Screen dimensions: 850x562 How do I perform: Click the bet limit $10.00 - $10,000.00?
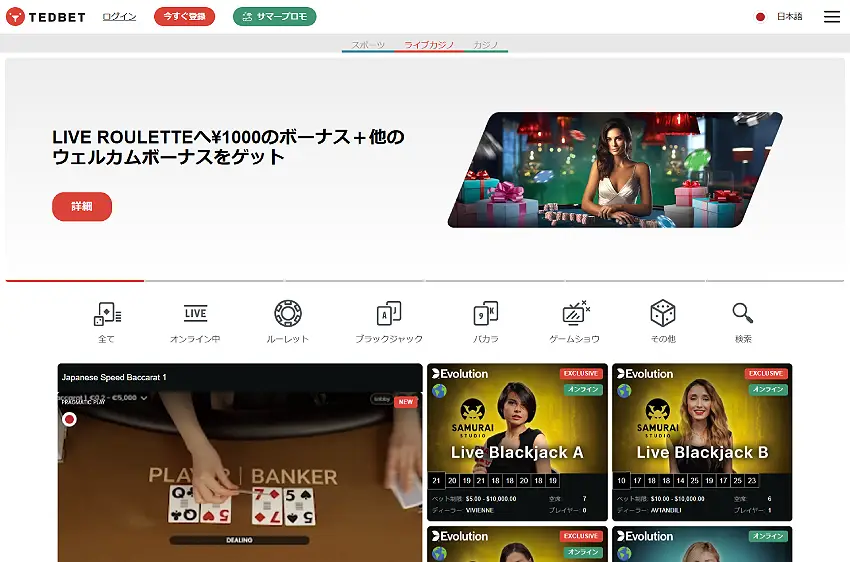[678, 499]
